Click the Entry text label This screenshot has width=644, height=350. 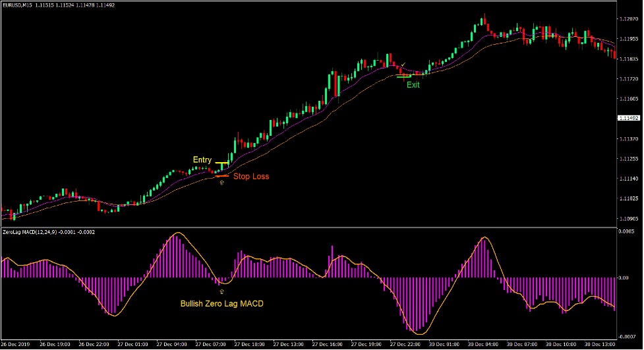tap(202, 160)
